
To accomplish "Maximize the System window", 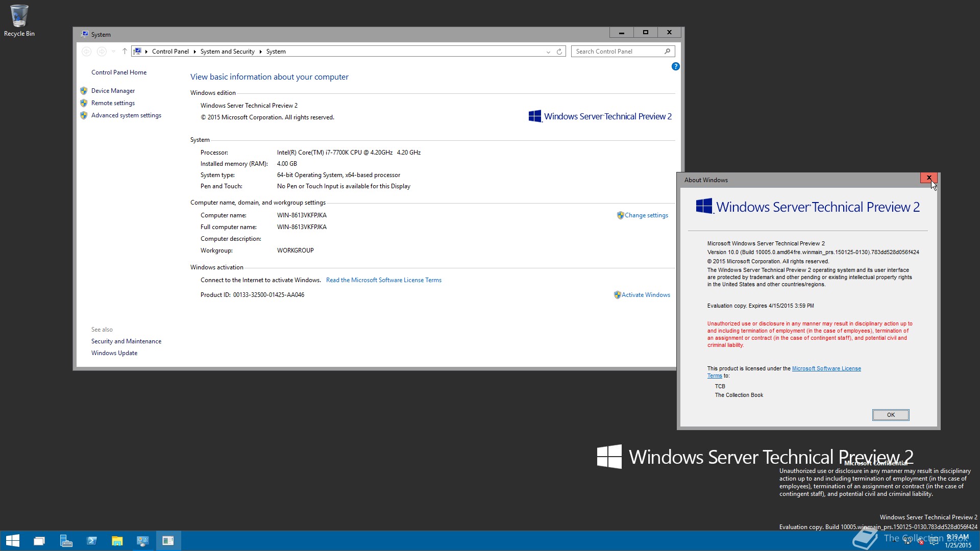I will click(x=645, y=32).
